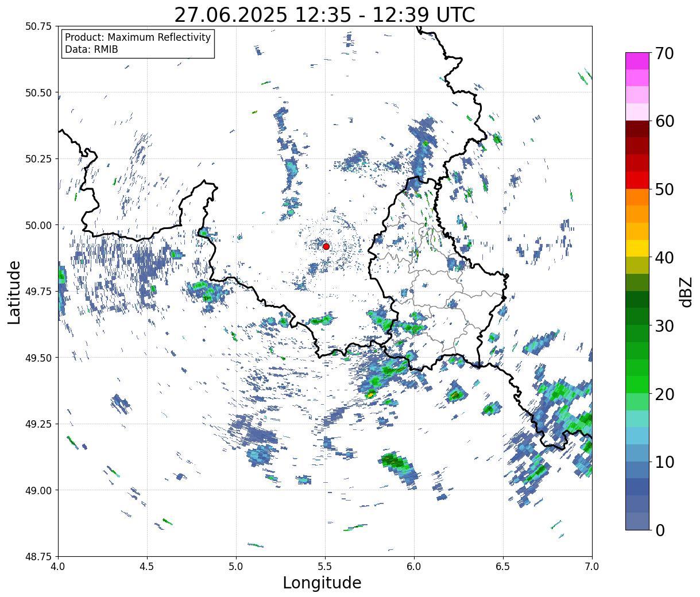Viewport: 700px width, 597px height.
Task: Click the 'Latitude' axis label
Action: (x=14, y=292)
